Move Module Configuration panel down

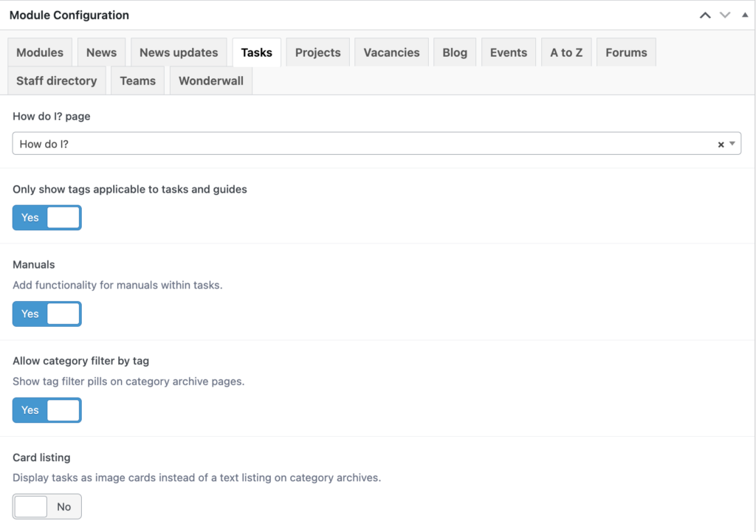click(x=725, y=15)
